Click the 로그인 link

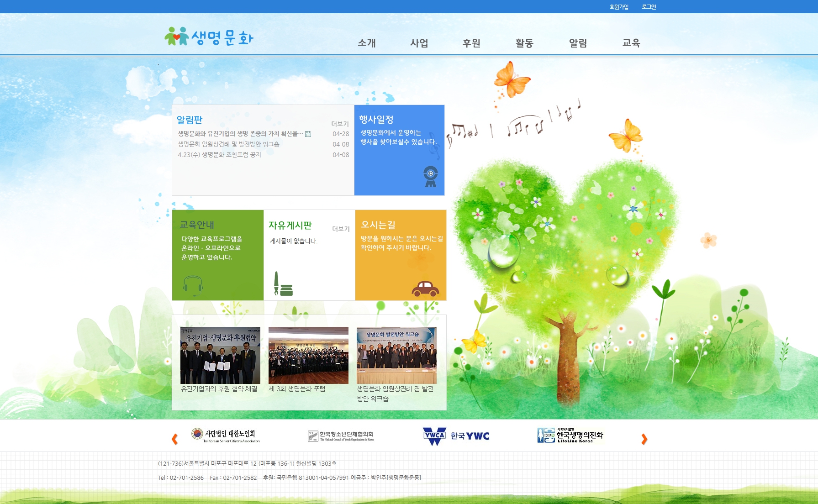coord(649,7)
